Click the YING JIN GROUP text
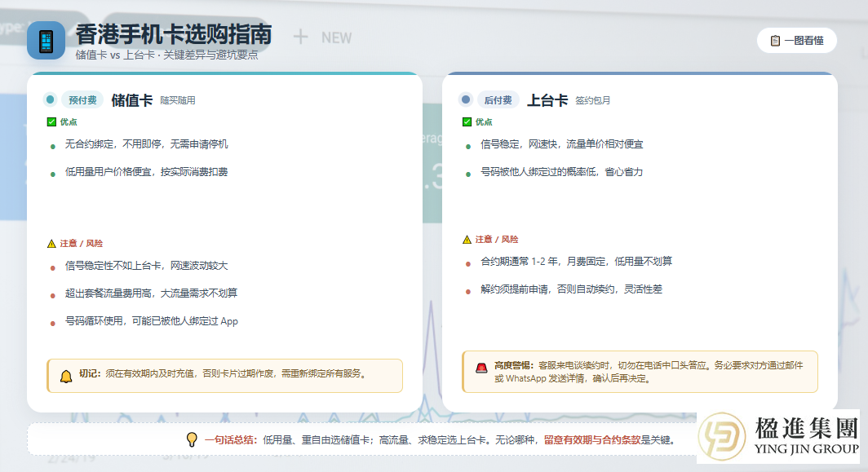 pos(807,448)
